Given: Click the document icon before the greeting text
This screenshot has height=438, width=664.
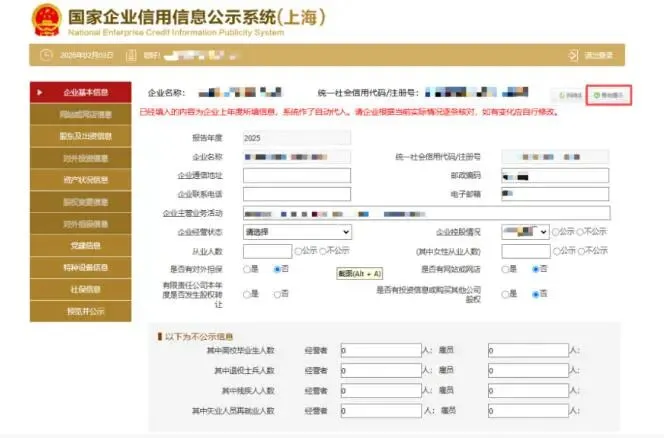Looking at the screenshot, I should pos(131,55).
